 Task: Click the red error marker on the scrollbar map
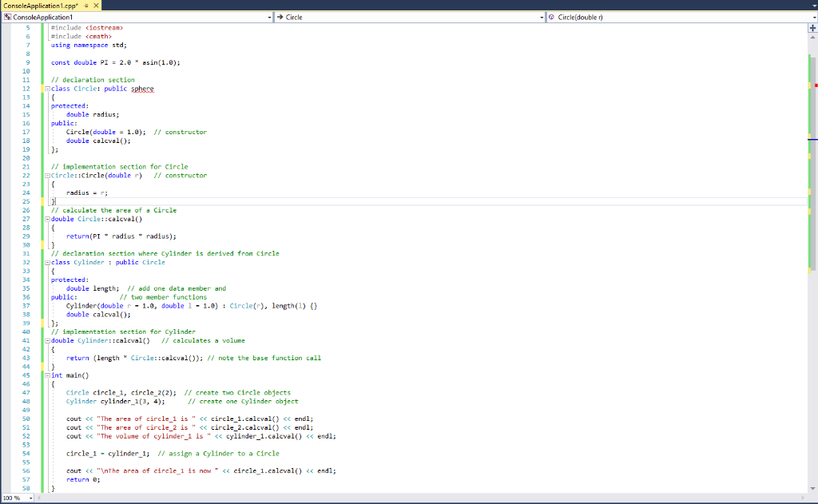pyautogui.click(x=815, y=85)
